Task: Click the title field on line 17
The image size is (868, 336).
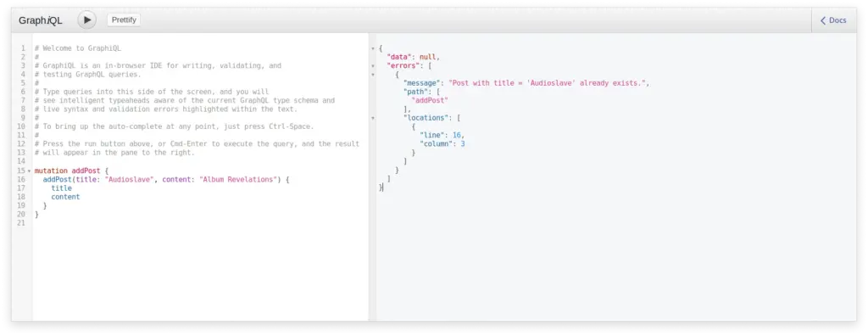Action: pyautogui.click(x=61, y=188)
